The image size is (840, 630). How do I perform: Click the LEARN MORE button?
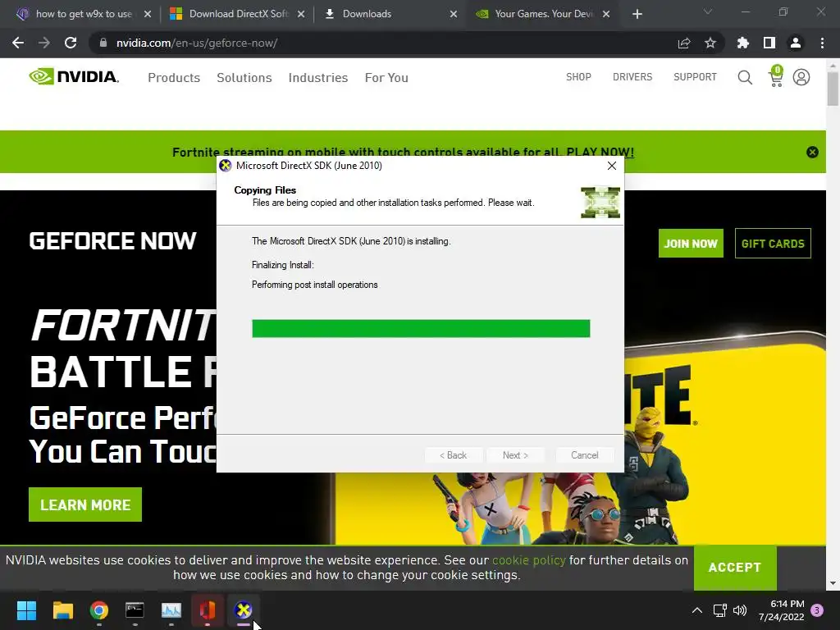point(85,504)
